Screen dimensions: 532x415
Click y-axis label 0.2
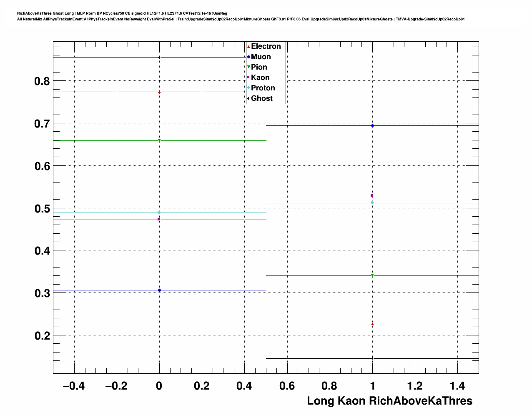(42, 336)
